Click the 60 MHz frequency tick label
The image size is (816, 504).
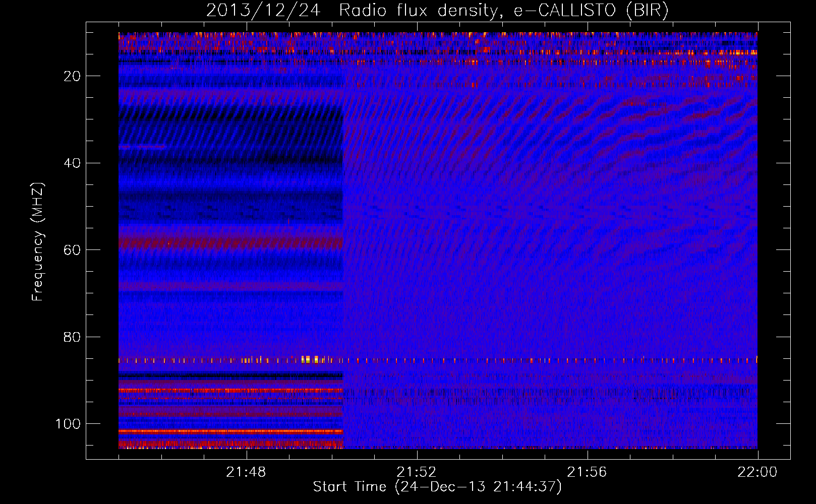point(72,250)
